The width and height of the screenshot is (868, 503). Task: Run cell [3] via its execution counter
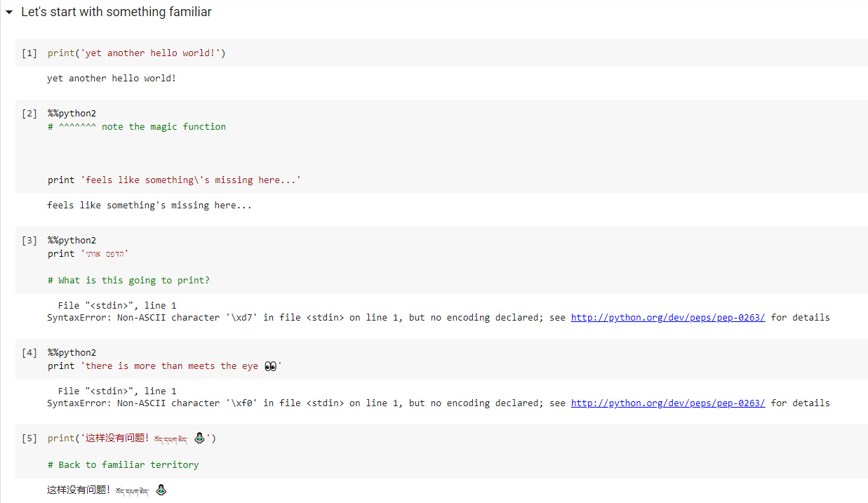click(x=29, y=241)
